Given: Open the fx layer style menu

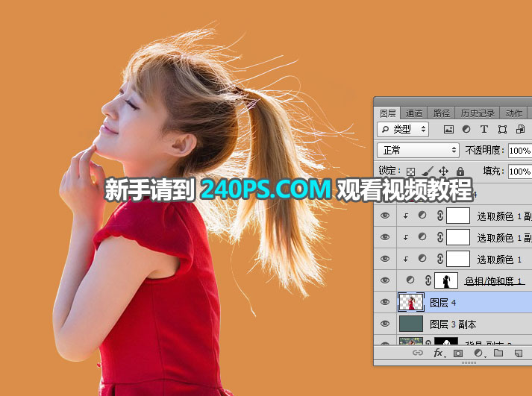Looking at the screenshot, I should 439,353.
